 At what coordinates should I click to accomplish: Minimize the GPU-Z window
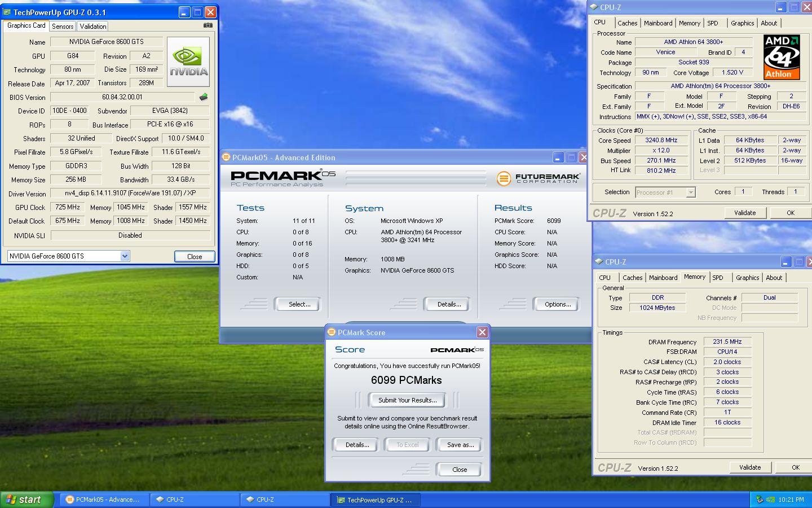coord(184,12)
